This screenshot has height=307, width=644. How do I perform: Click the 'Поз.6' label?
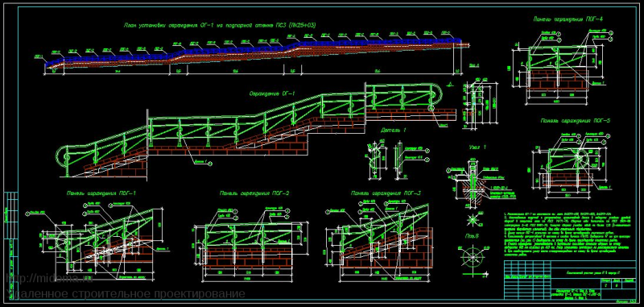[473, 236]
